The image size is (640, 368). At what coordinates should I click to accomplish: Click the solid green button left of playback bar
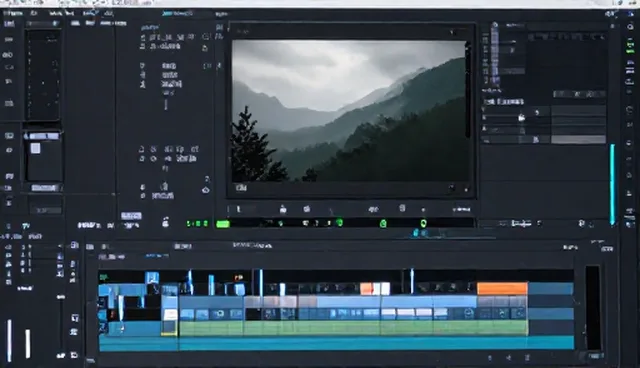click(223, 224)
